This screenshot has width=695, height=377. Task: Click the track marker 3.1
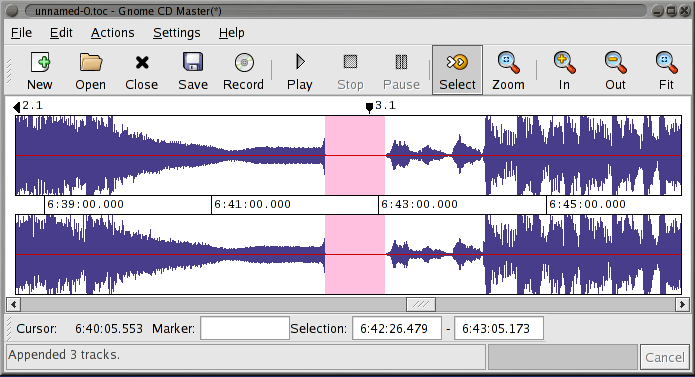click(369, 107)
